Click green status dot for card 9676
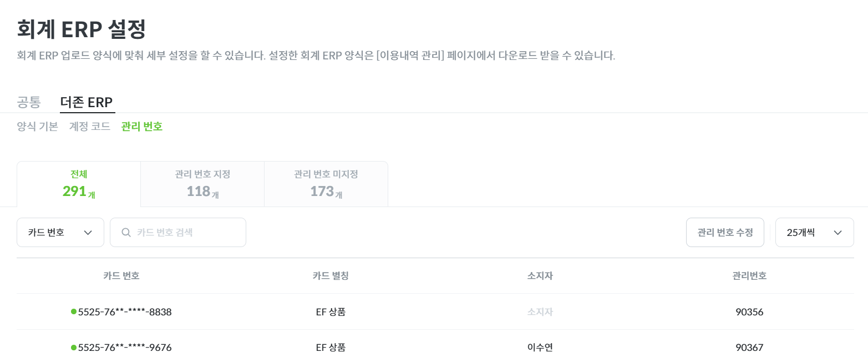Viewport: 868px width, 362px height. [x=74, y=348]
